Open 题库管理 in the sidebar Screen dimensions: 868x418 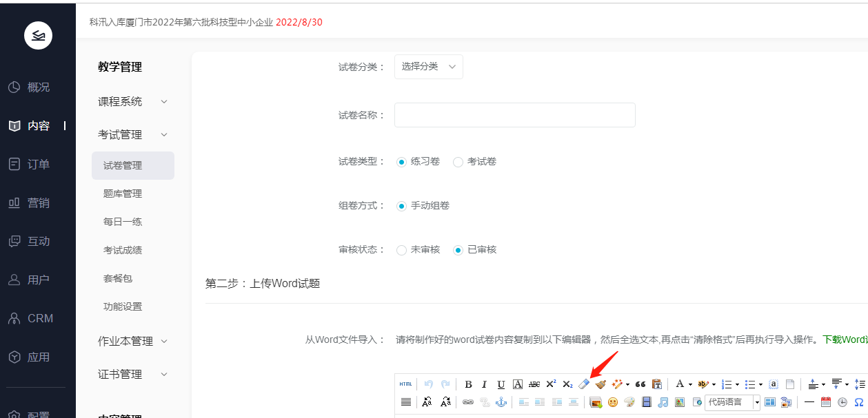[123, 194]
